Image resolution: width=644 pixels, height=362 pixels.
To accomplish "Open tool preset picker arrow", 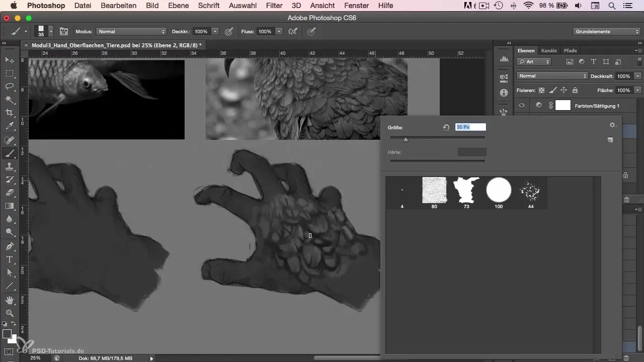I will point(26,31).
